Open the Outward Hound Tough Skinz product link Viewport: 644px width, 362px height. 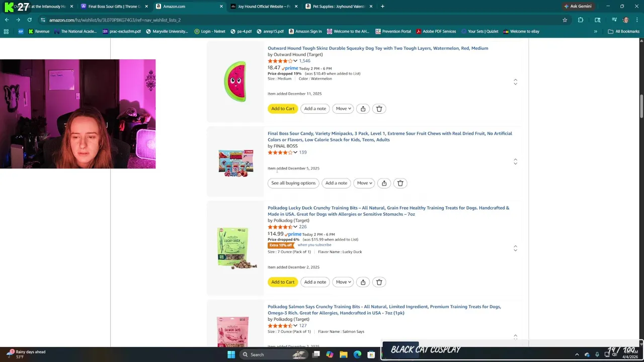coord(378,48)
